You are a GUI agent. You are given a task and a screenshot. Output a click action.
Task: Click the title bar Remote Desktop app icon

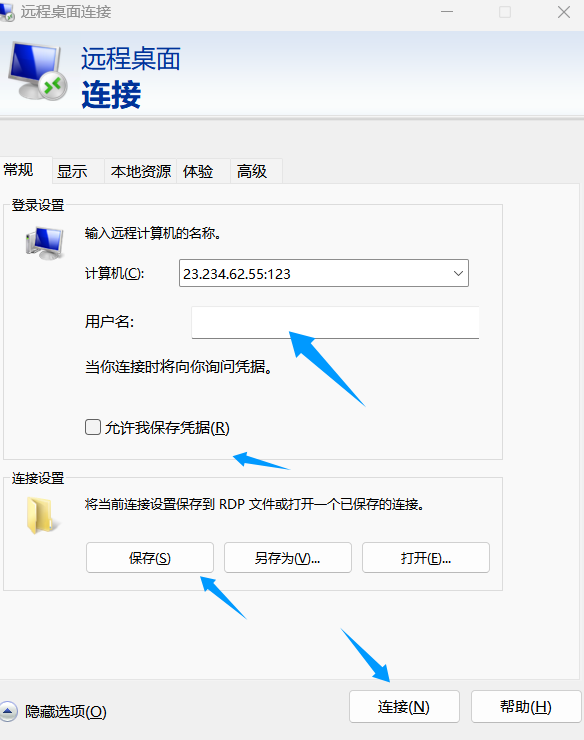tap(7, 12)
